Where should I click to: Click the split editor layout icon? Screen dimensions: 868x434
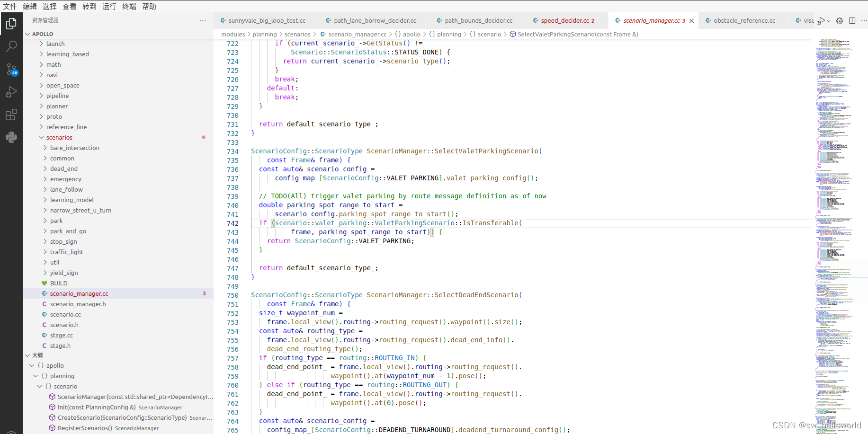[852, 20]
